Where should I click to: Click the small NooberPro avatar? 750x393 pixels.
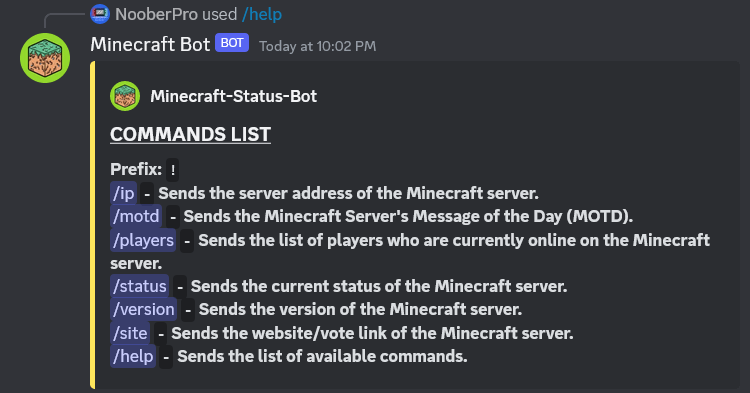(100, 14)
